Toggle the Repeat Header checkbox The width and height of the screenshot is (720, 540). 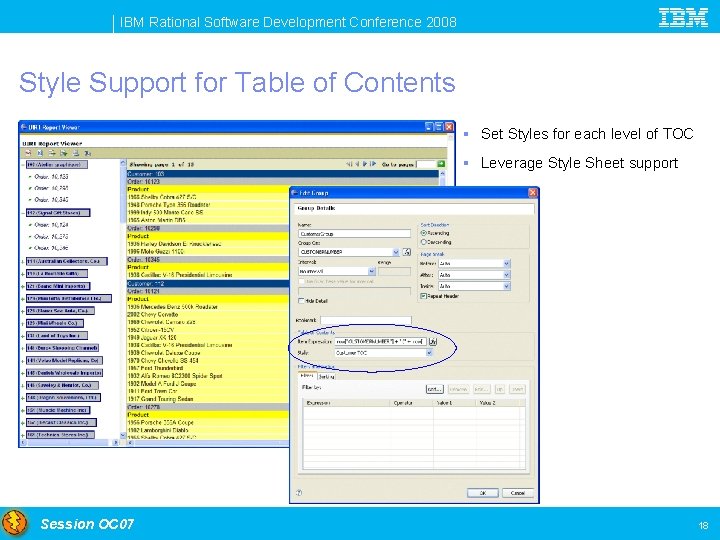point(424,296)
